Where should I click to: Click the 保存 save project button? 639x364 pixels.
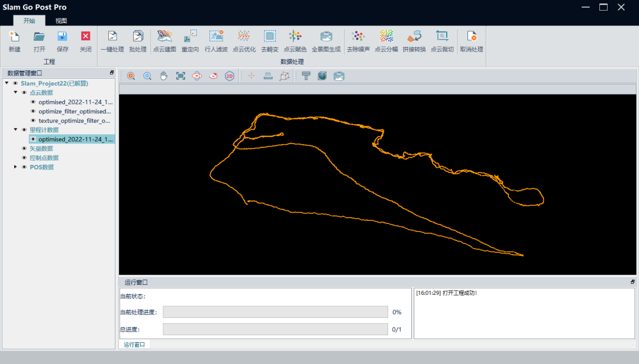[62, 37]
